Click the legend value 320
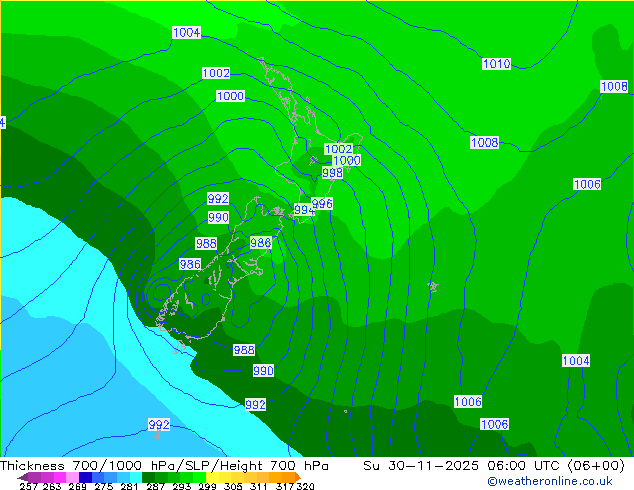The width and height of the screenshot is (634, 490). click(x=305, y=486)
